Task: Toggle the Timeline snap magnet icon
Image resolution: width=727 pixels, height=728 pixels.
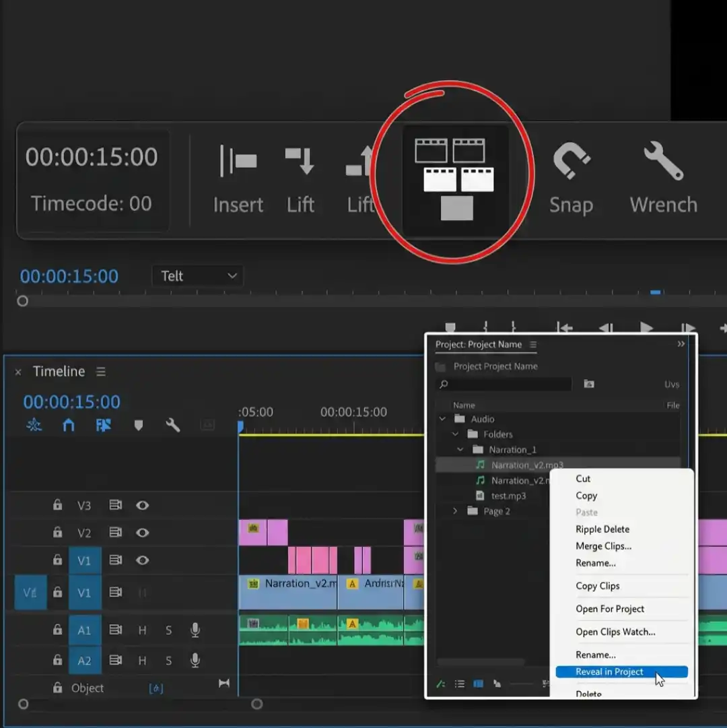Action: (69, 425)
